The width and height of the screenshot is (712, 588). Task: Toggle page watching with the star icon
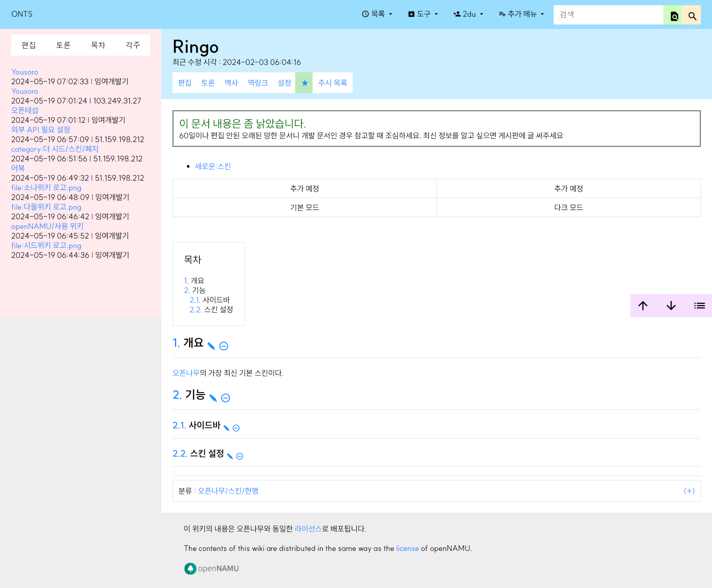304,83
